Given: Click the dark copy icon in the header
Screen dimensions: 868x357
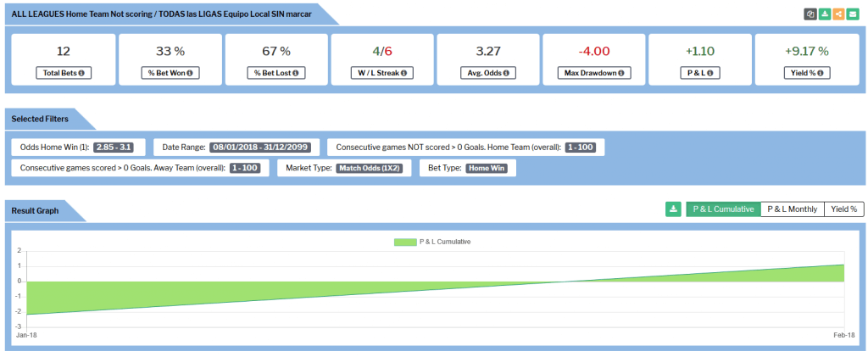Looking at the screenshot, I should coord(810,14).
